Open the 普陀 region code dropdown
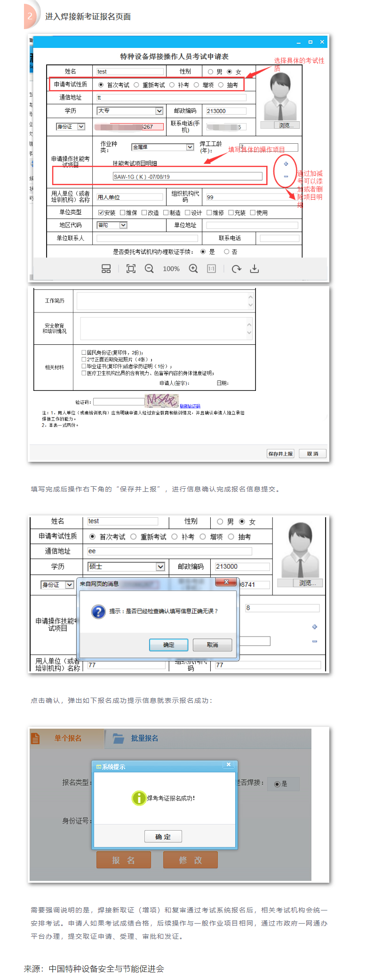Screen dimensions: 366x980 coord(123,226)
